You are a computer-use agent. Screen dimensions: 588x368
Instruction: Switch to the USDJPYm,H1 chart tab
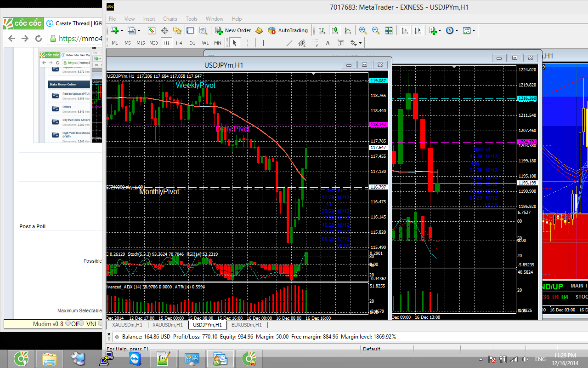(207, 325)
